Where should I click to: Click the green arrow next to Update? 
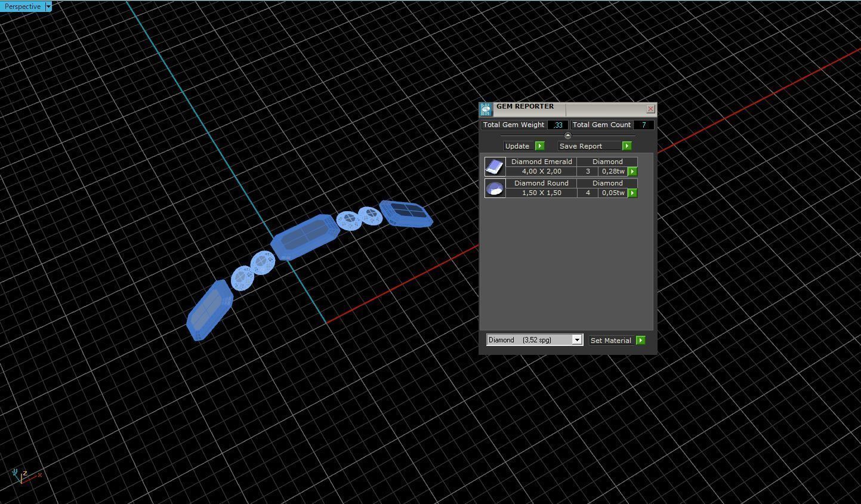(540, 146)
